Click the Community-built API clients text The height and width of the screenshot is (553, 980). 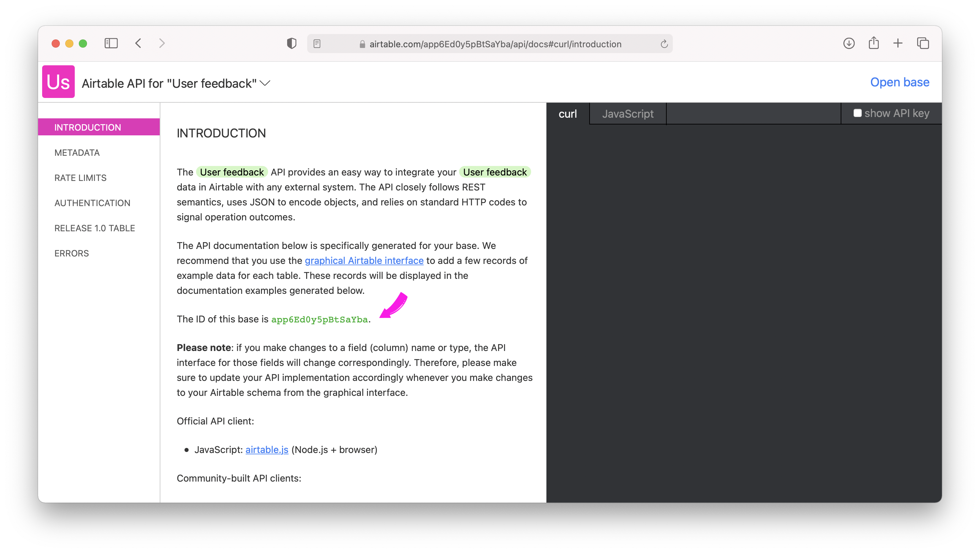coord(239,479)
